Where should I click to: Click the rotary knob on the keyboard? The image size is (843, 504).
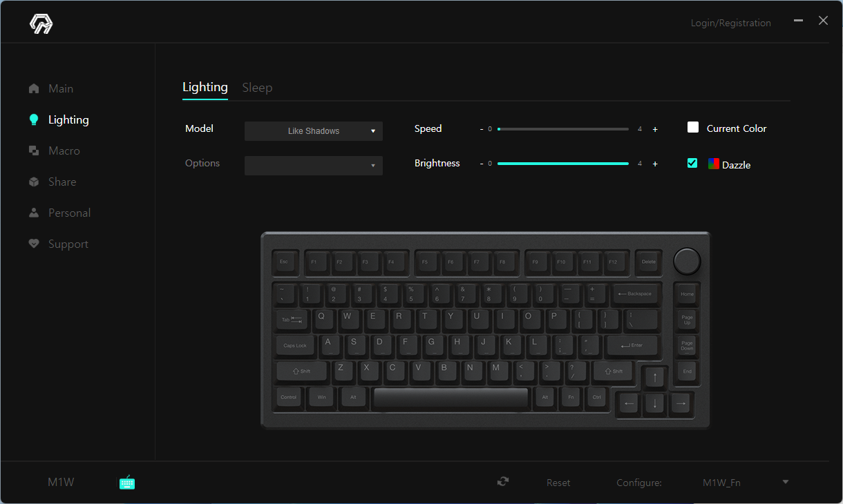[687, 262]
